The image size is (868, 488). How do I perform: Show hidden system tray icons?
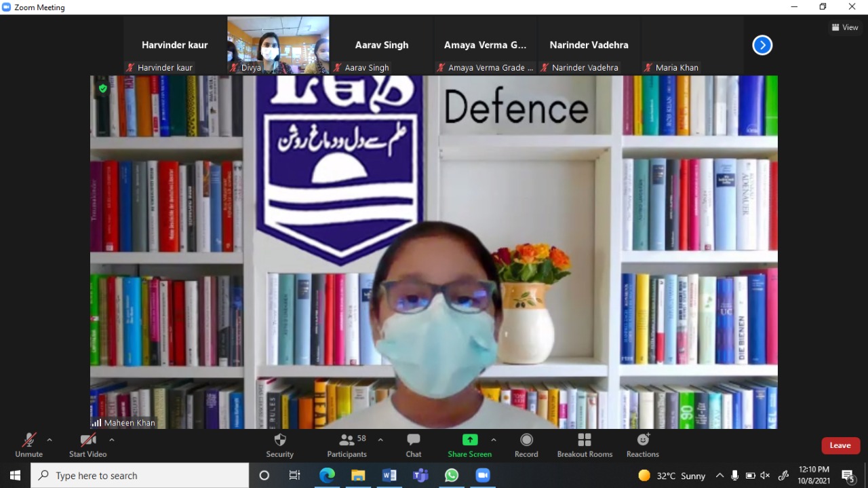pos(719,476)
